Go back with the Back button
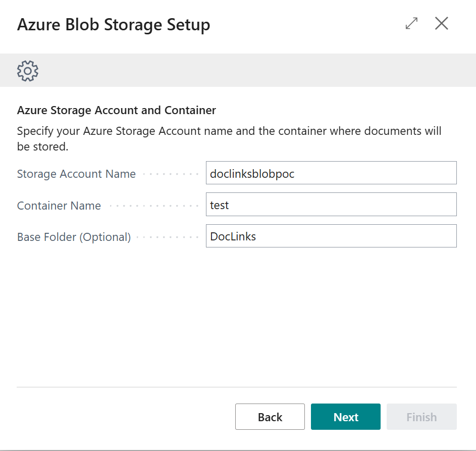Viewport: 476px width, 451px height. click(x=270, y=417)
